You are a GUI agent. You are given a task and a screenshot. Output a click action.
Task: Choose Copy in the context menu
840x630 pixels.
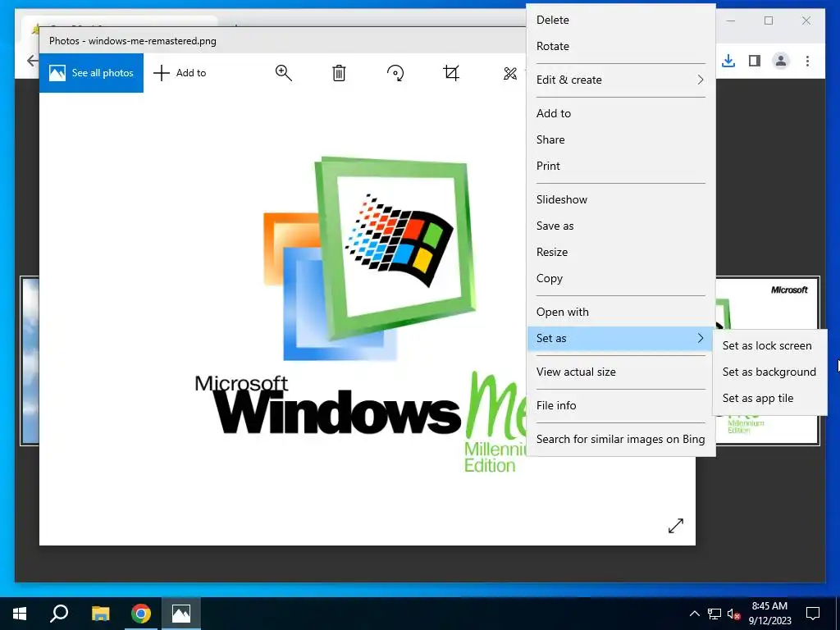pos(621,279)
